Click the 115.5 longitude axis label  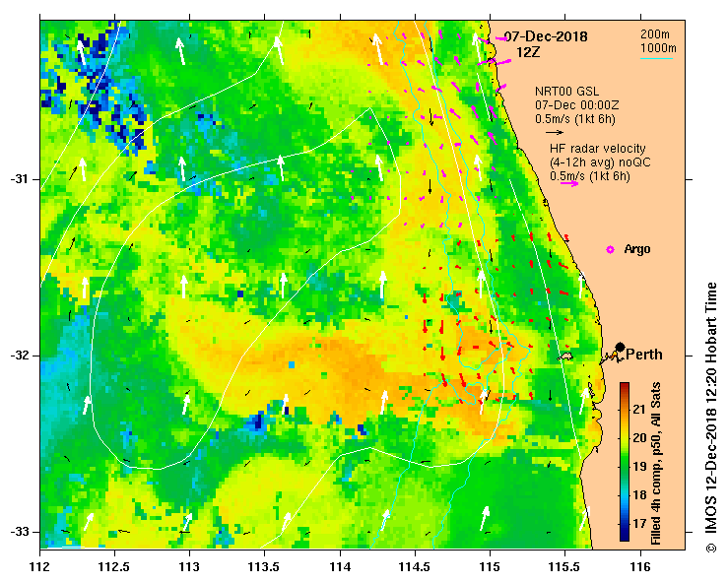click(565, 567)
